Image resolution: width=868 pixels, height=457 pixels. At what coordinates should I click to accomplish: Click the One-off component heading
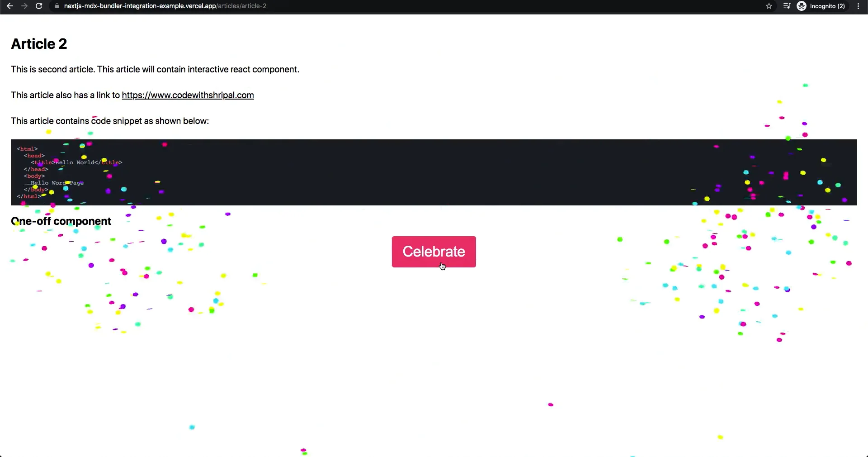coord(61,221)
